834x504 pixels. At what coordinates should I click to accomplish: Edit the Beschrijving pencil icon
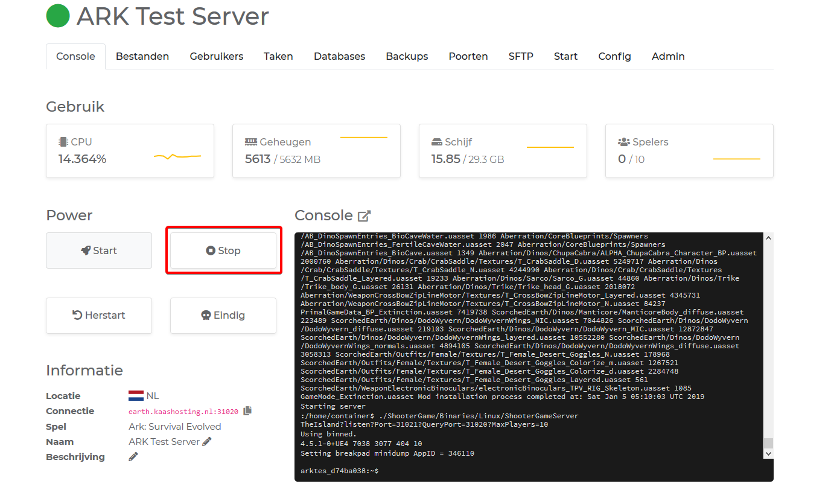pos(133,457)
